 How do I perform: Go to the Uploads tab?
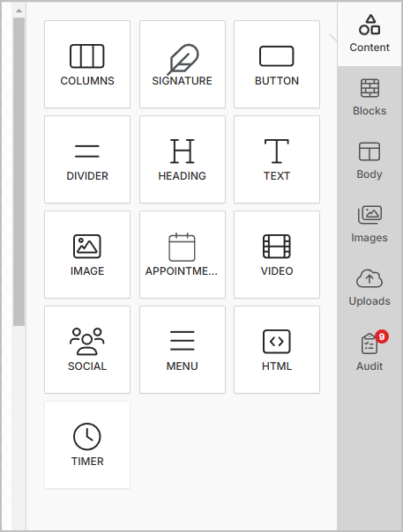pos(369,288)
